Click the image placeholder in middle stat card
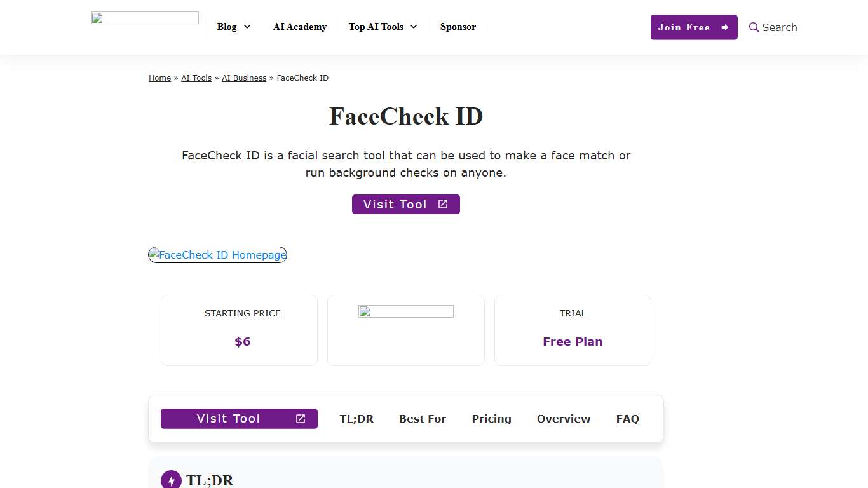 tap(405, 311)
